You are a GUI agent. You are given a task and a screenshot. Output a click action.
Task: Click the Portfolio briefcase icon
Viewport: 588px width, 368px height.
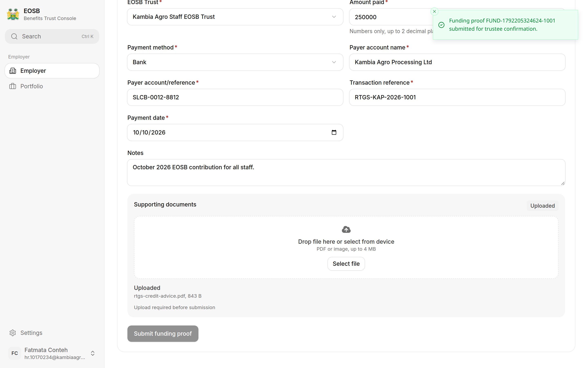point(13,86)
